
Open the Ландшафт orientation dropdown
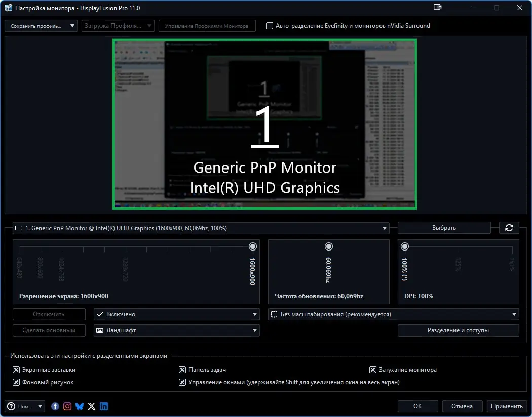coord(177,330)
